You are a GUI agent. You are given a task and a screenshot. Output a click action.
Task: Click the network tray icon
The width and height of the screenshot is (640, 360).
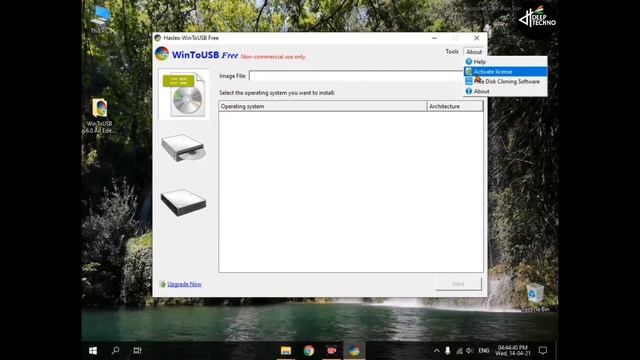pyautogui.click(x=459, y=351)
